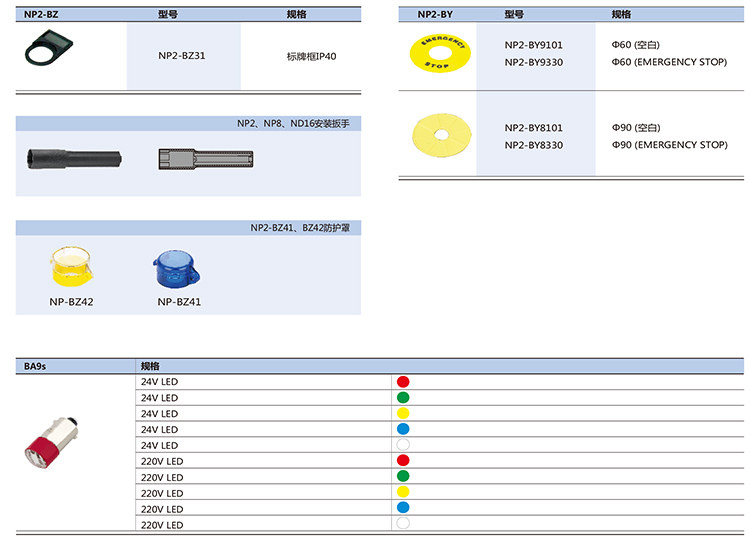Click the NP2-BY8101 model number
Image resolution: width=750 pixels, height=544 pixels.
533,128
